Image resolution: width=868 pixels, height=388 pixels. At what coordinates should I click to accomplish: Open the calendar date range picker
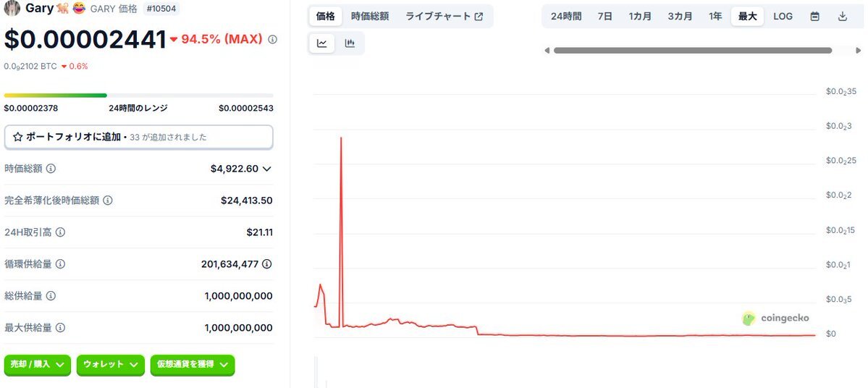[x=815, y=17]
